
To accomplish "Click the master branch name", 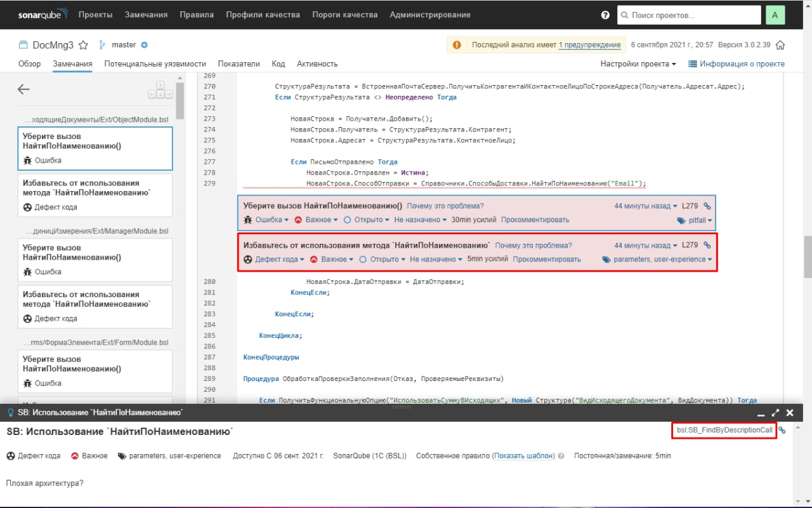I will coord(124,45).
